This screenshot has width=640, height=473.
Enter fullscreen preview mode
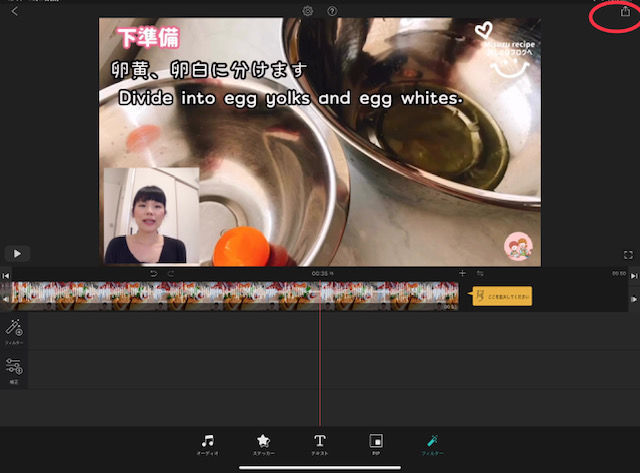point(628,255)
